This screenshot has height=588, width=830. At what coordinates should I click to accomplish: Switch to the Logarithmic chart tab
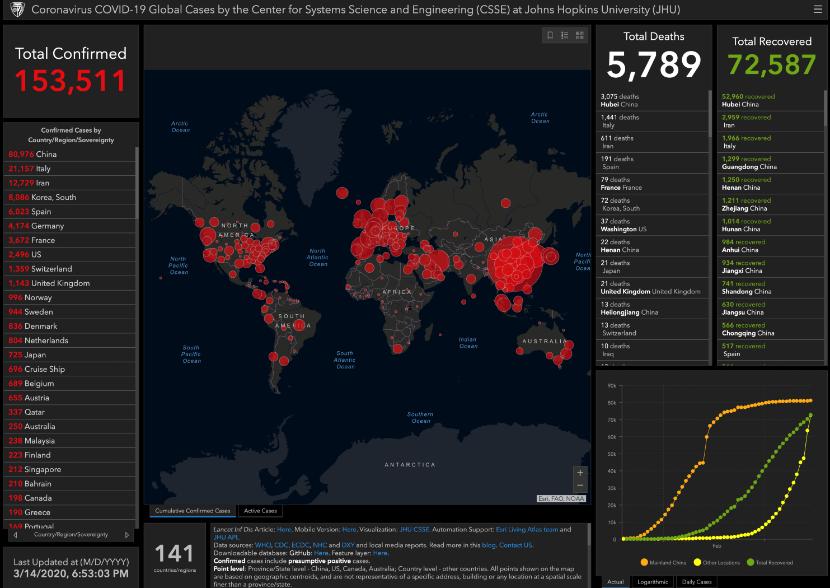tap(652, 581)
